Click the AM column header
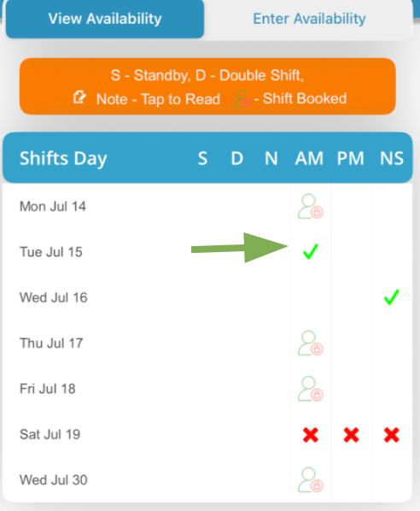 tap(309, 158)
